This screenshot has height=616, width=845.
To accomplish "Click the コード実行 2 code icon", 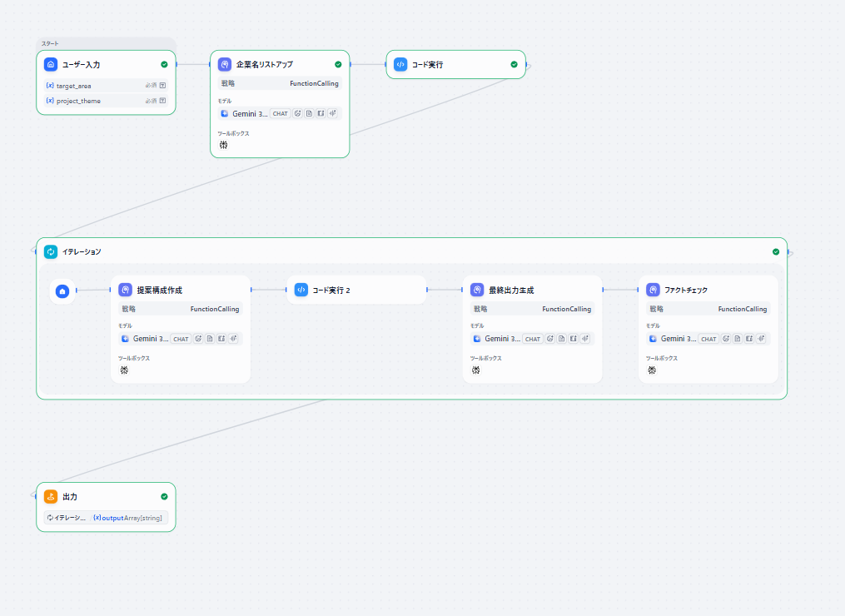I will [x=301, y=290].
